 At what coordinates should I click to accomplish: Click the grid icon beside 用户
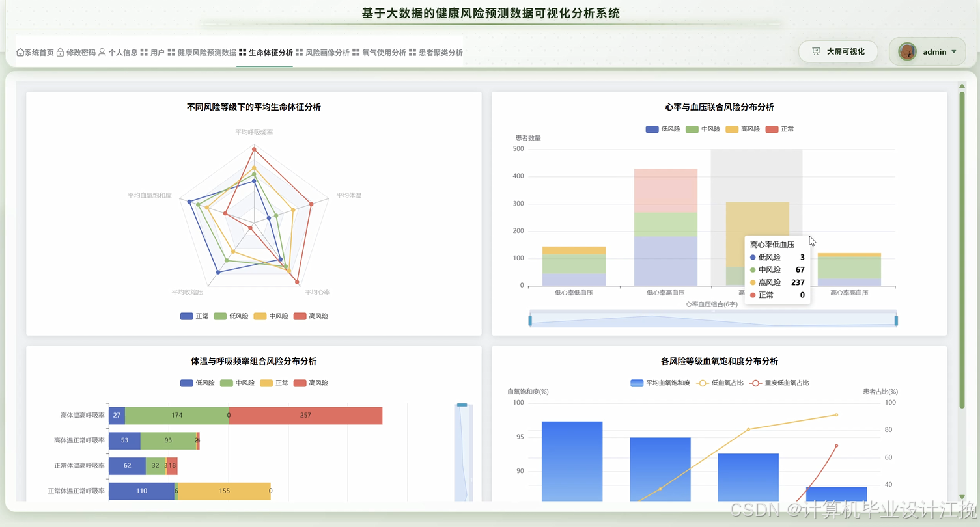point(144,53)
